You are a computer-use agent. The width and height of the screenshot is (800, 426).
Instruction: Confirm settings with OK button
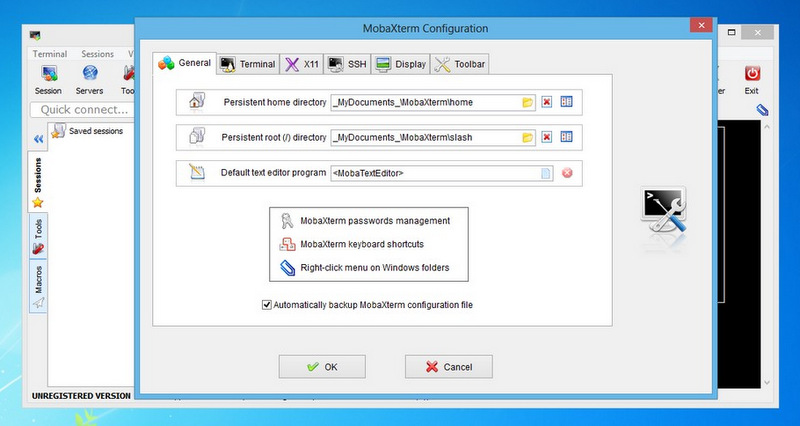point(322,367)
